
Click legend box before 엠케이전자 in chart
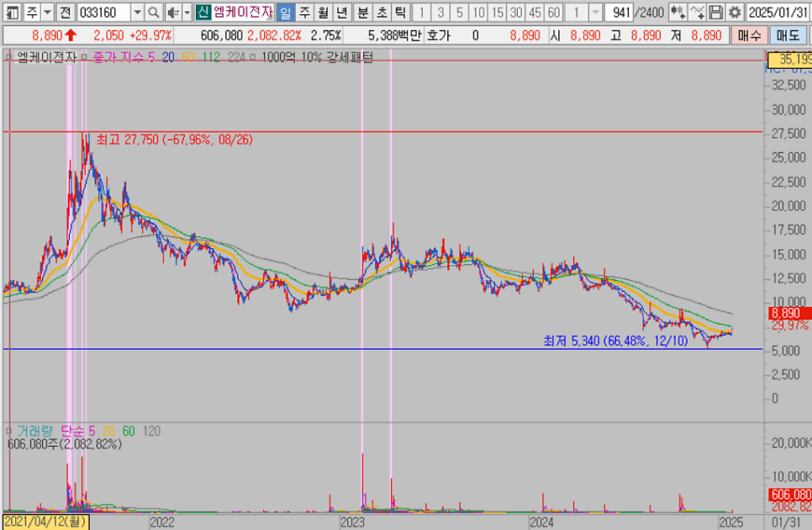[8, 56]
